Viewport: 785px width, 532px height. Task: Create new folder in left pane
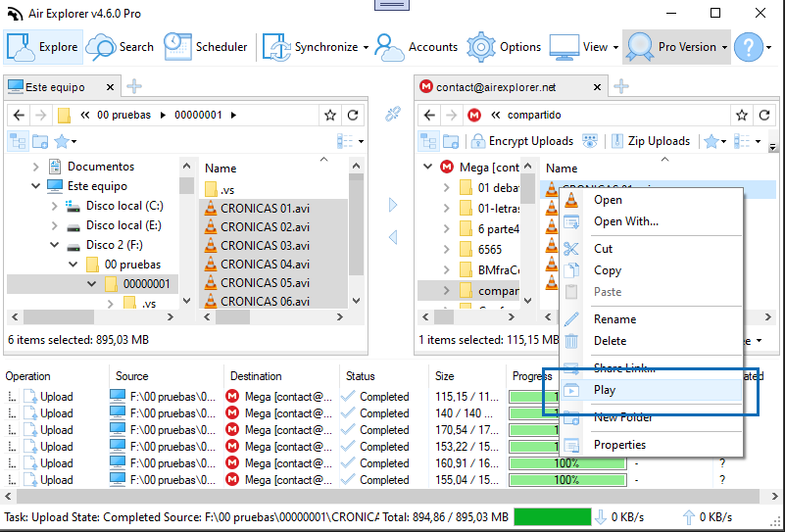pos(40,142)
